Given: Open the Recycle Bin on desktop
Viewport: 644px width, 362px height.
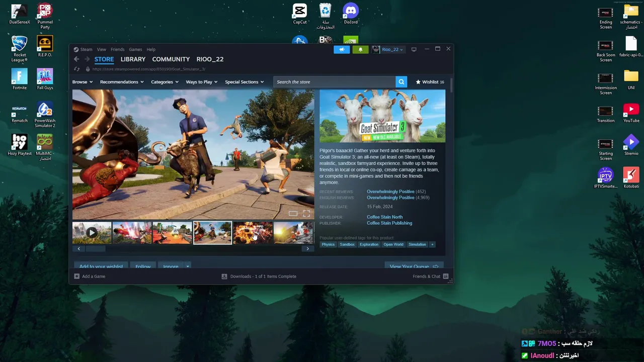Looking at the screenshot, I should (326, 16).
